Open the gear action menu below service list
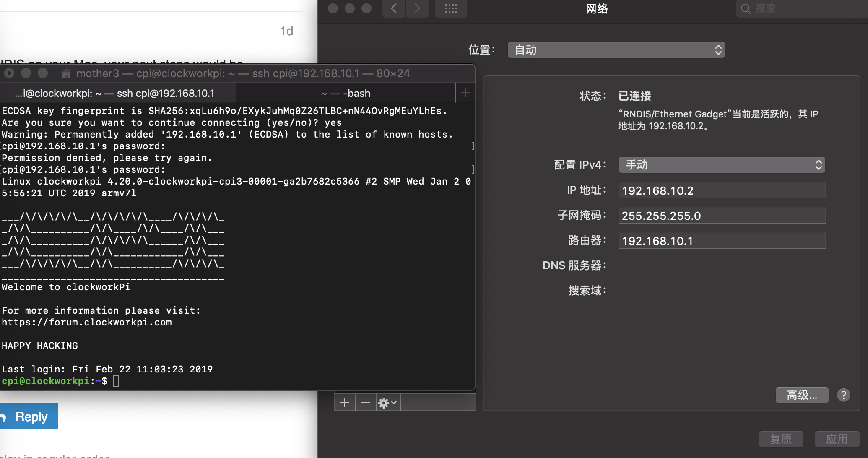Screen dimensions: 868x458 coord(387,403)
